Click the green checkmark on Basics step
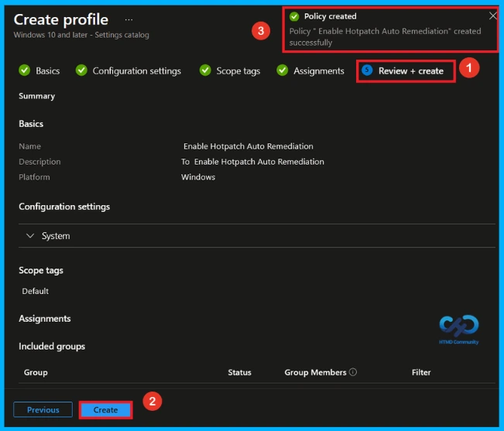The height and width of the screenshot is (431, 504). click(25, 70)
